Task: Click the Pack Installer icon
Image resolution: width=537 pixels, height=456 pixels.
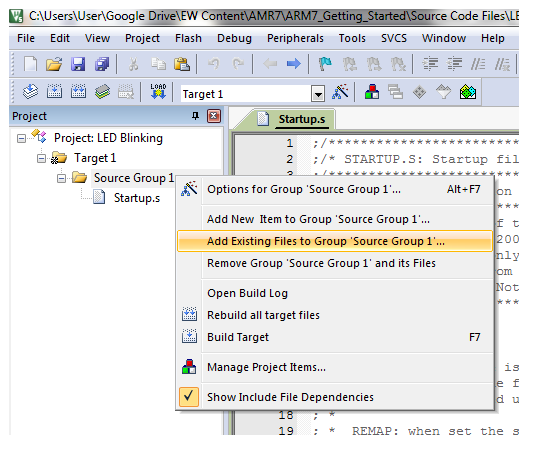Action: [x=467, y=92]
